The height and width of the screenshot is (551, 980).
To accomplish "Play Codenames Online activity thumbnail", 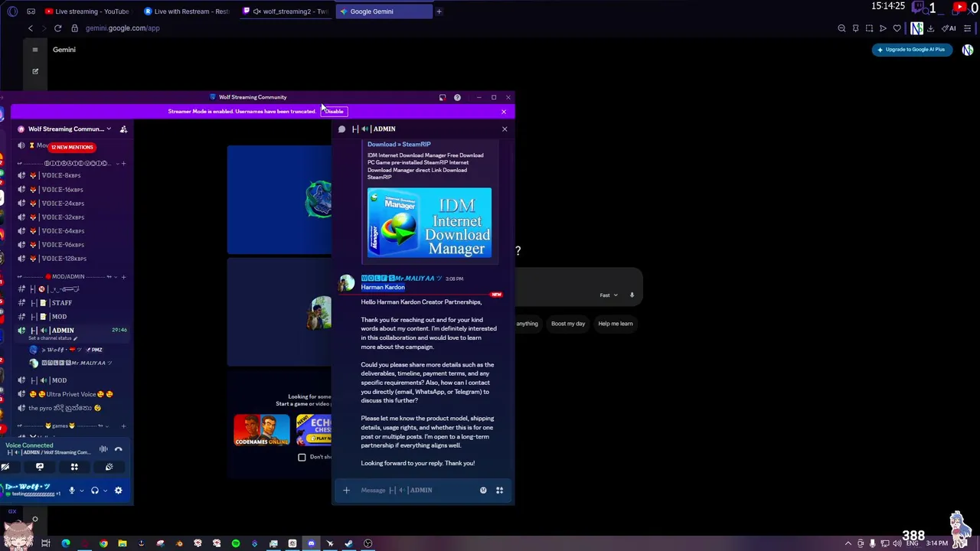I will [x=262, y=430].
